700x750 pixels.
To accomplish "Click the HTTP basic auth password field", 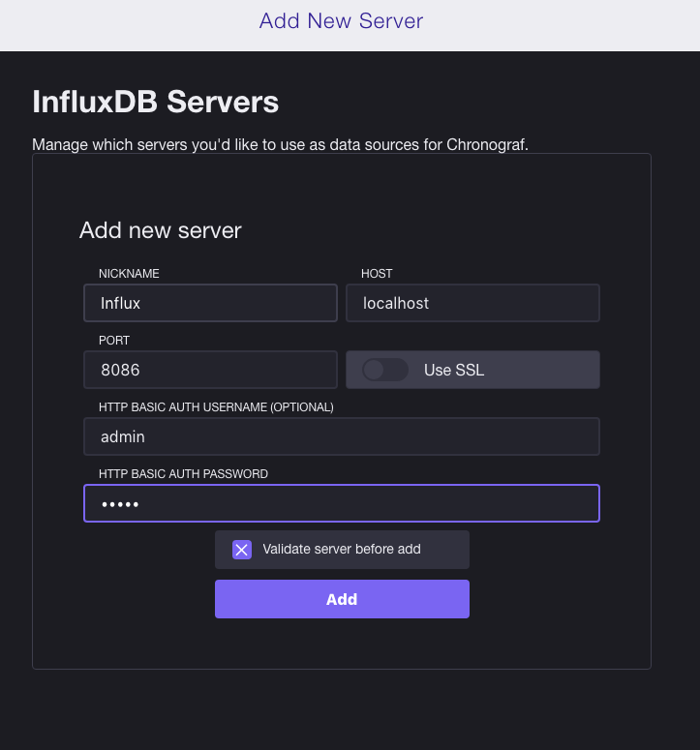I will [x=342, y=503].
